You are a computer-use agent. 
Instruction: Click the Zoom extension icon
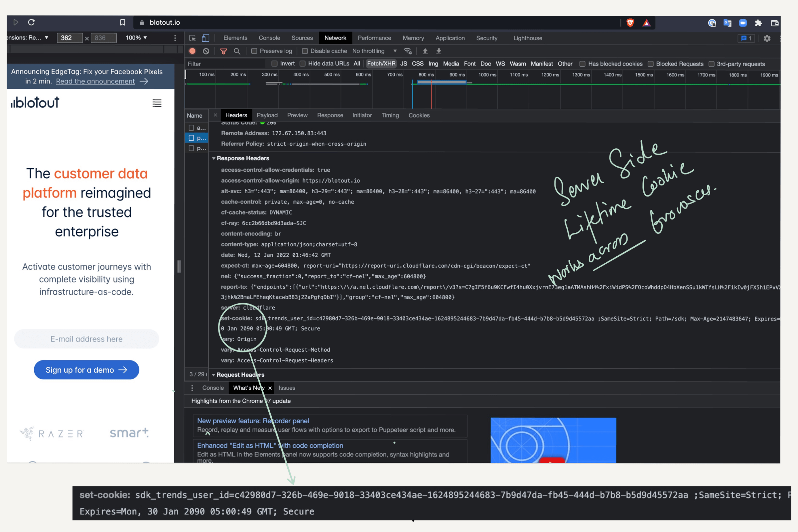point(743,23)
